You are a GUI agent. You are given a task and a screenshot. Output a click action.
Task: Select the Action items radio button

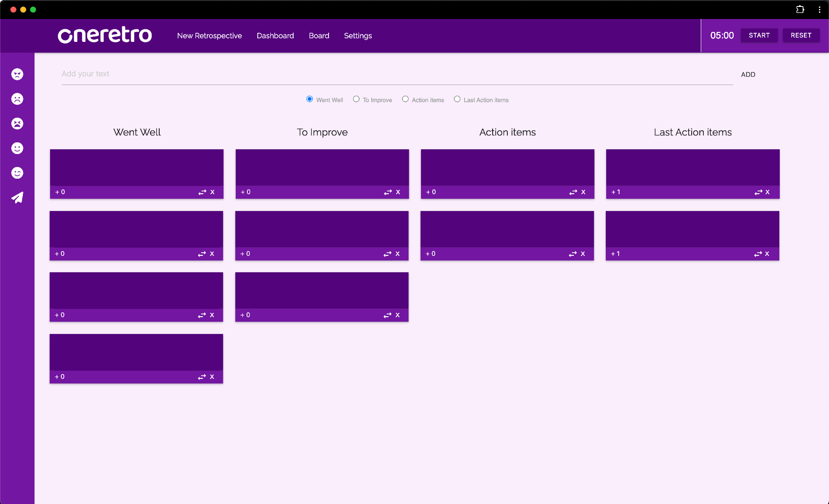pyautogui.click(x=405, y=99)
